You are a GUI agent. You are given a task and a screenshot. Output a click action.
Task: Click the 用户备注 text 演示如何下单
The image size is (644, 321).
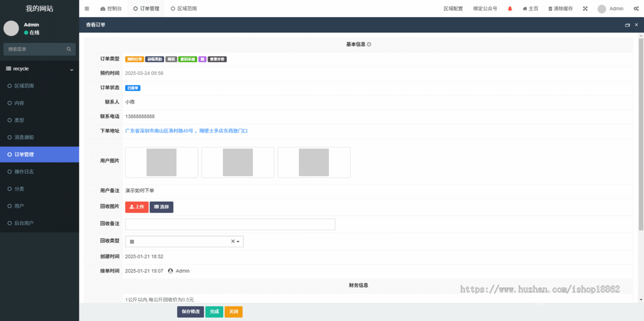pyautogui.click(x=140, y=191)
